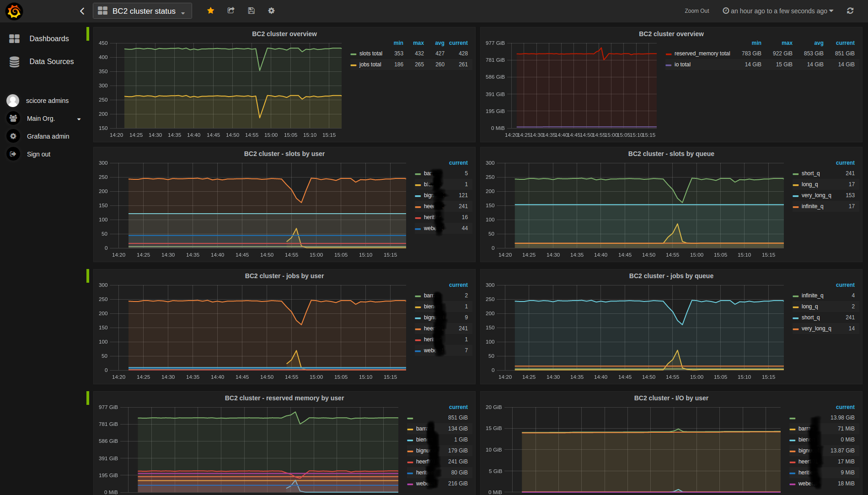Click the Dashboards grid icon in sidebar
868x495 pixels.
pyautogui.click(x=14, y=39)
